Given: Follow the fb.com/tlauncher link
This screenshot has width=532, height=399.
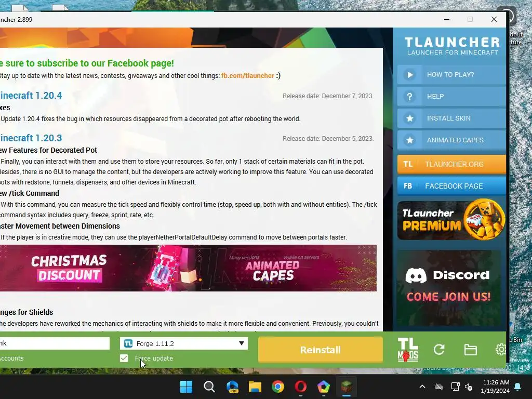Looking at the screenshot, I should [247, 76].
